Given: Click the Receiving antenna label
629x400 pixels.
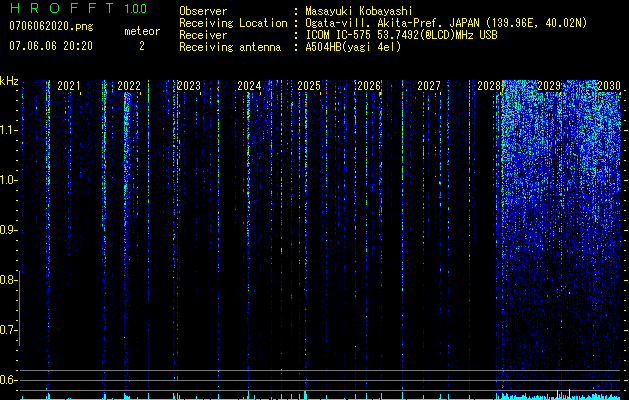Looking at the screenshot, I should 230,47.
